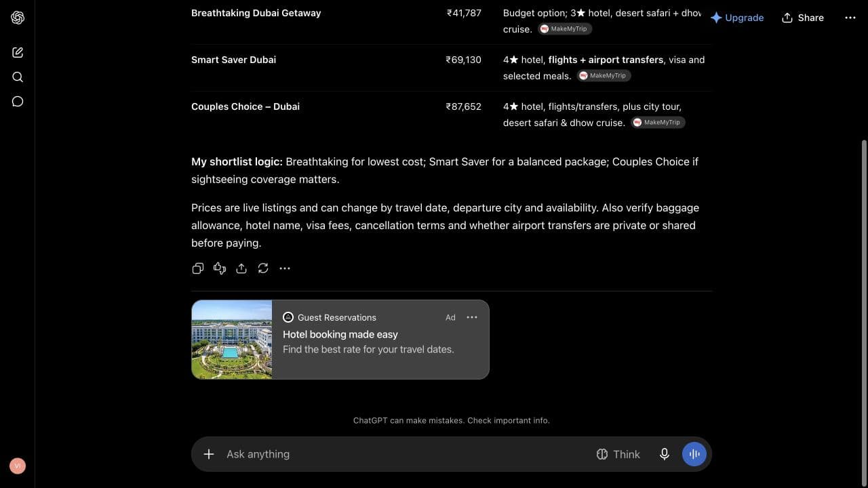Open search chats in the sidebar
This screenshot has width=868, height=488.
click(x=18, y=77)
